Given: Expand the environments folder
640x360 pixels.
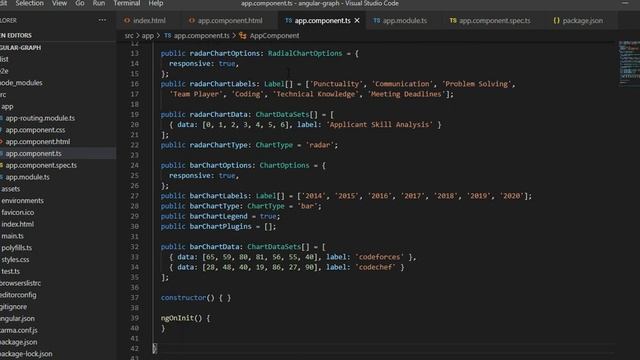Looking at the screenshot, I should [22, 201].
